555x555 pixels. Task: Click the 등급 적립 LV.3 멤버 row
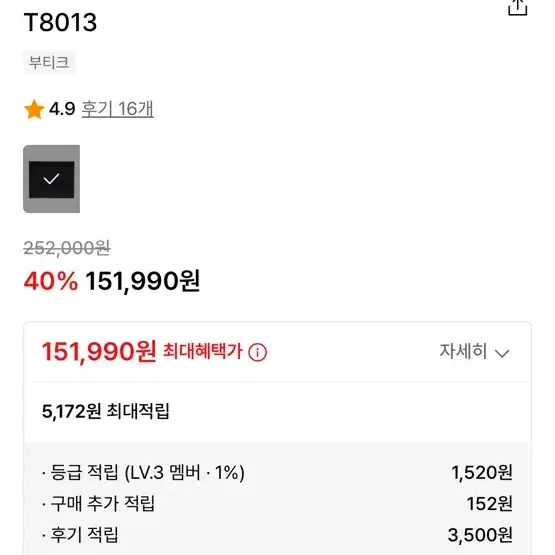(278, 473)
